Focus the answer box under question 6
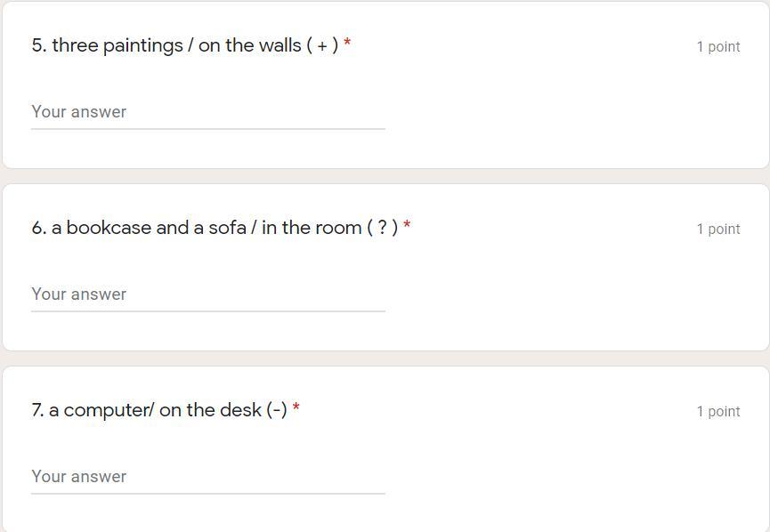 point(207,294)
